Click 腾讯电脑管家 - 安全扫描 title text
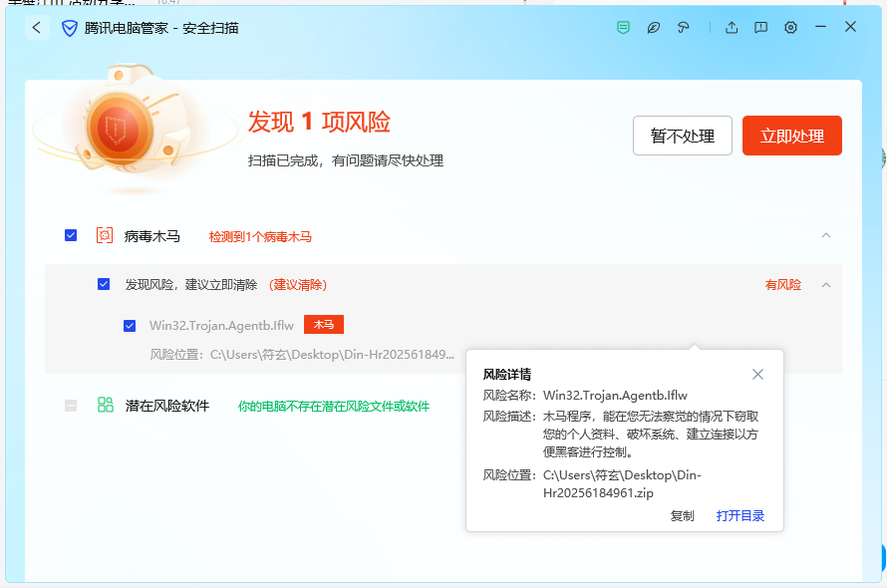887x588 pixels. point(161,28)
